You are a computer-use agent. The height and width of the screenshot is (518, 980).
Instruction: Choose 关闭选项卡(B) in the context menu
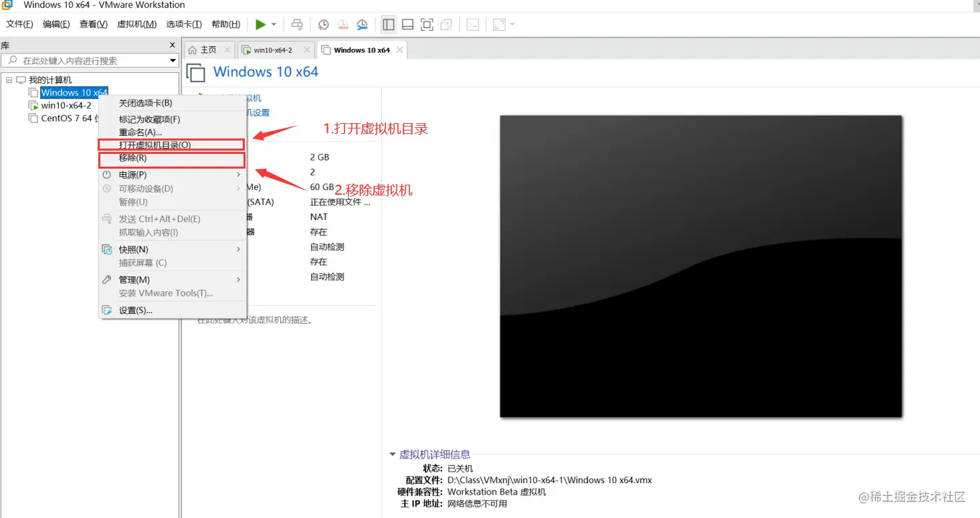pyautogui.click(x=173, y=103)
